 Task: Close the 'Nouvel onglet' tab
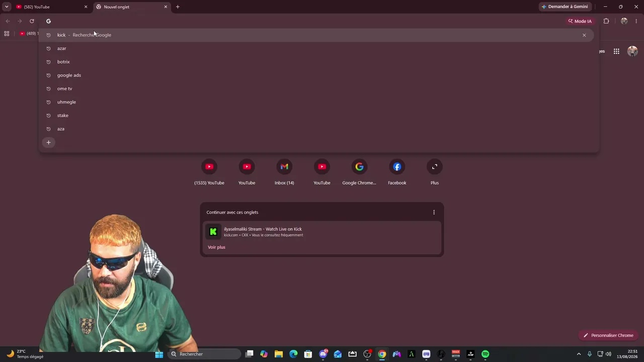tap(166, 7)
